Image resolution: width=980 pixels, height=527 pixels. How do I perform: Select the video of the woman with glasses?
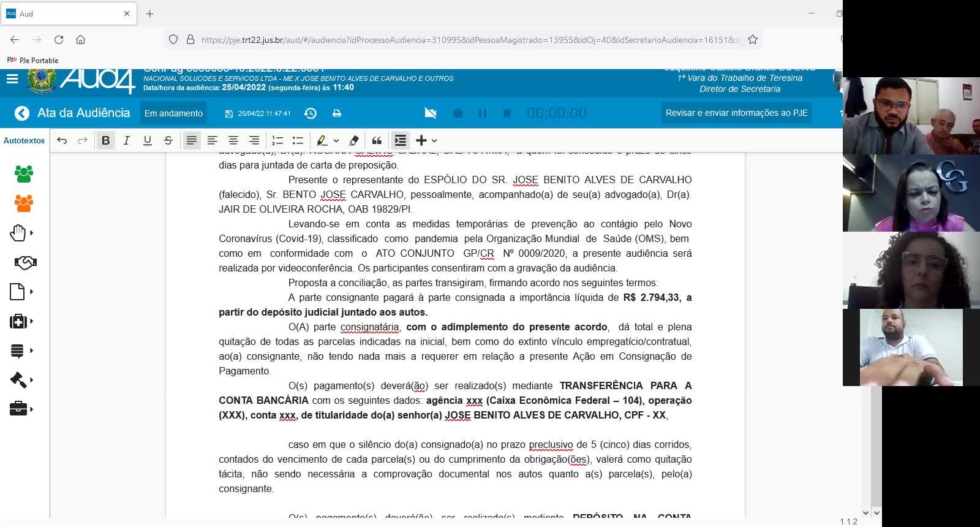pos(911,270)
